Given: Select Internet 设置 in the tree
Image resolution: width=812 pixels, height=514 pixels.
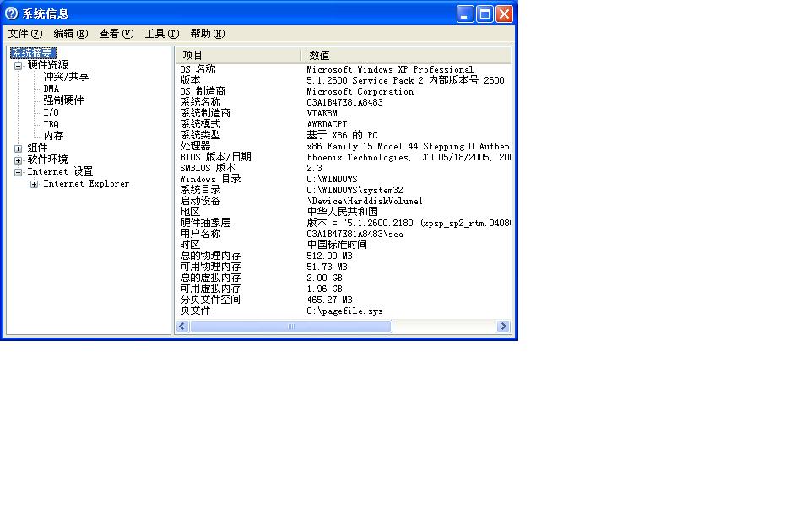Looking at the screenshot, I should (60, 171).
